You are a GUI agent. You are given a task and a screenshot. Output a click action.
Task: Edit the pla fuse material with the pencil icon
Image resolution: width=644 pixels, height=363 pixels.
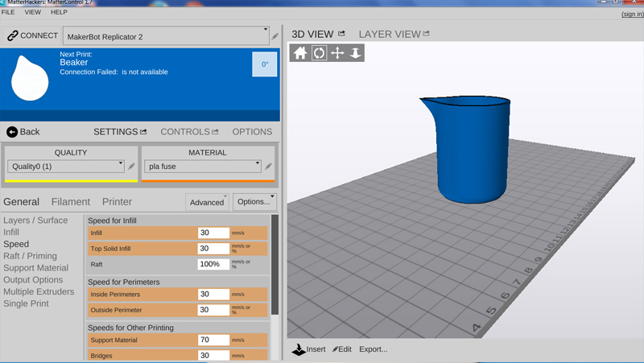(268, 167)
